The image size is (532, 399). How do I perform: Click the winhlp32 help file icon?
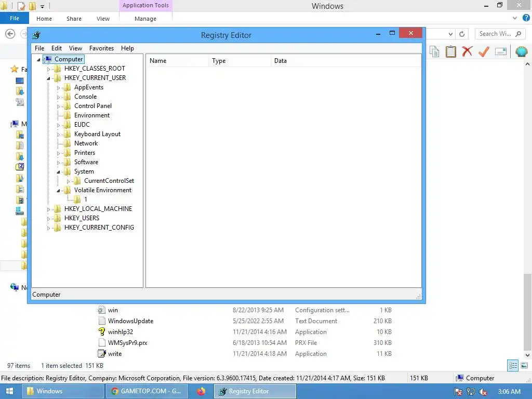pos(101,331)
